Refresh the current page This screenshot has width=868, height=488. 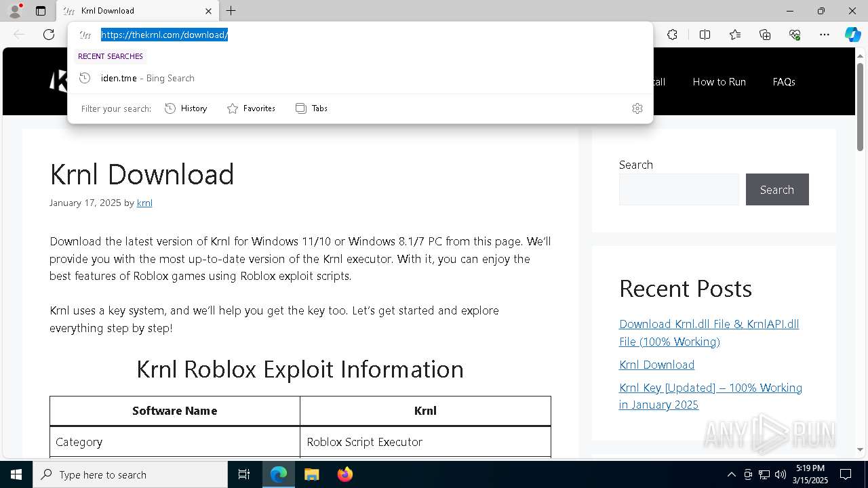[49, 35]
